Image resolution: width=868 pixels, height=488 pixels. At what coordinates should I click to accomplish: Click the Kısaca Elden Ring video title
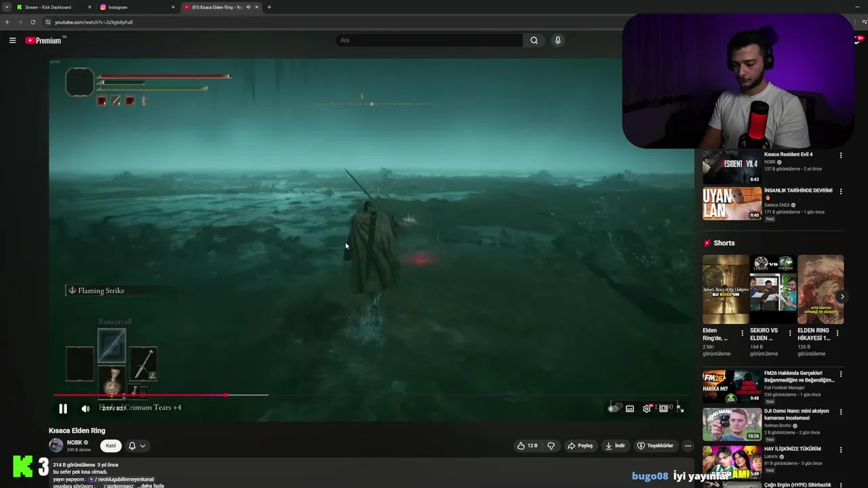coord(77,430)
